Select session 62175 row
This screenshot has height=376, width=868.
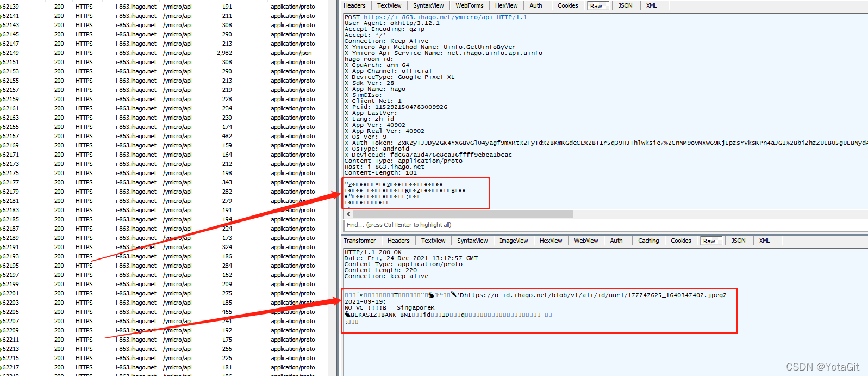pos(163,173)
